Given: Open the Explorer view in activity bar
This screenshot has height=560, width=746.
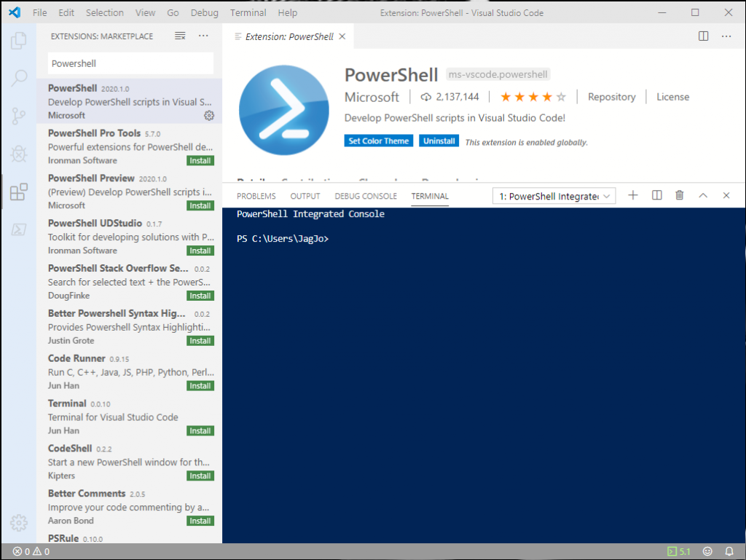Looking at the screenshot, I should pos(18,40).
